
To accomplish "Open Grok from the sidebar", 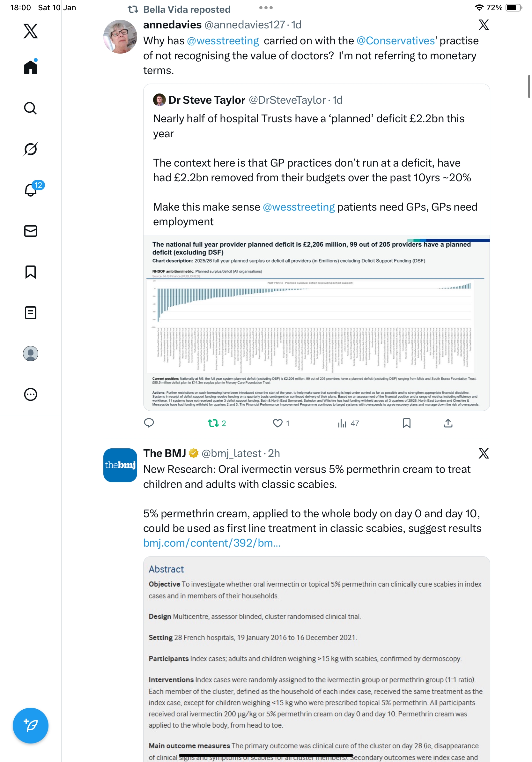I will click(x=31, y=149).
